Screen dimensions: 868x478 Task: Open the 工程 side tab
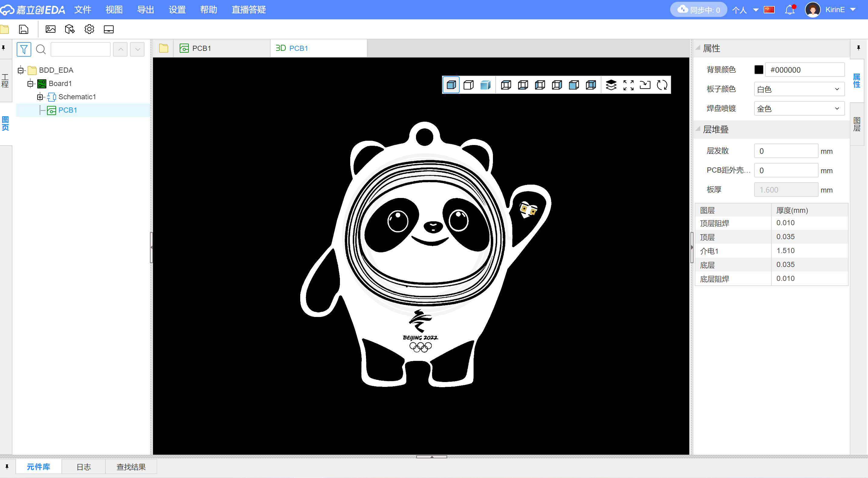(x=5, y=81)
